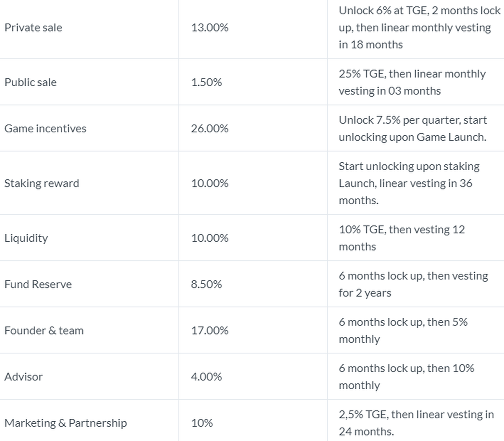Screen dimensions: 504x441
Task: Select the Advisor row label
Action: coord(24,377)
